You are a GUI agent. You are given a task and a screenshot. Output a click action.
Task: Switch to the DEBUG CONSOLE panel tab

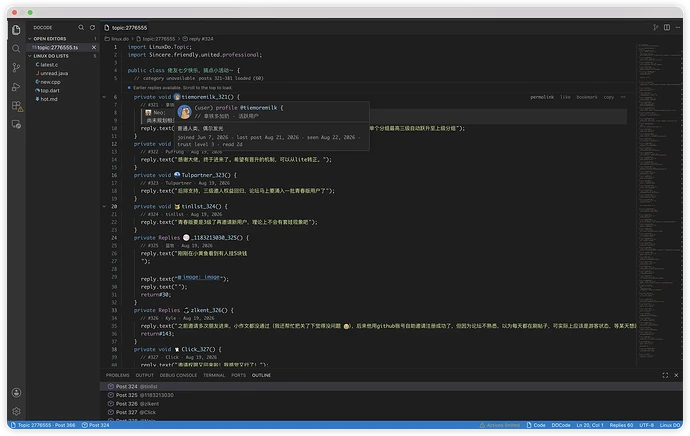point(178,375)
